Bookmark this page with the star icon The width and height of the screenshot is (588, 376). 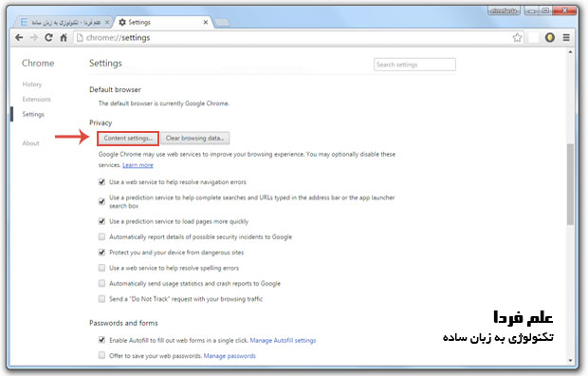click(518, 38)
